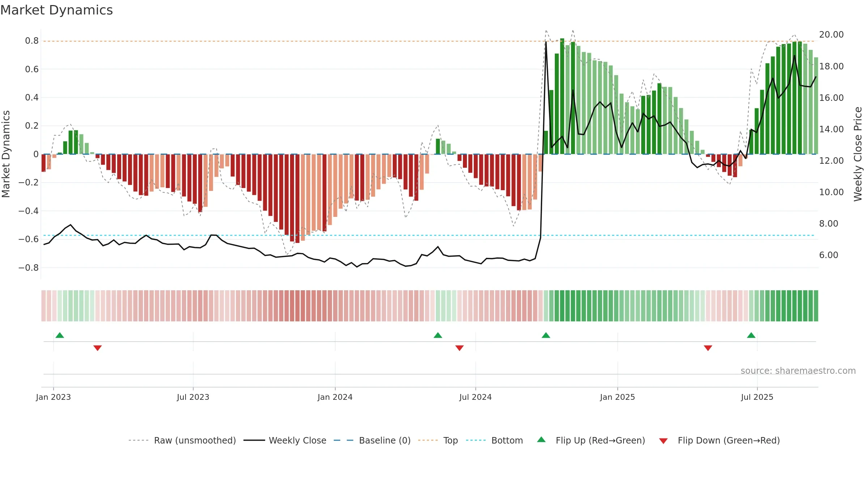Click the 0.2 left axis tick label

[32, 126]
